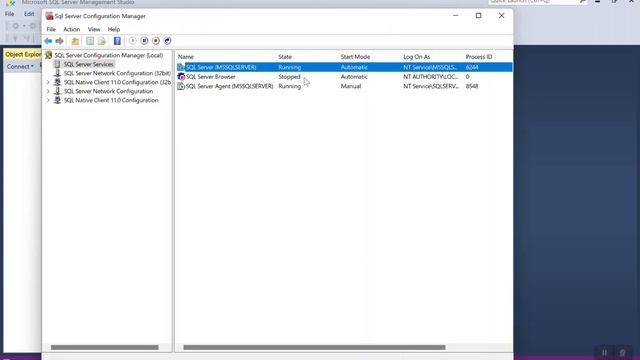This screenshot has width=640, height=360.
Task: Select the SQL Server Agent (MSSQLSERVER) service name
Action: click(229, 86)
